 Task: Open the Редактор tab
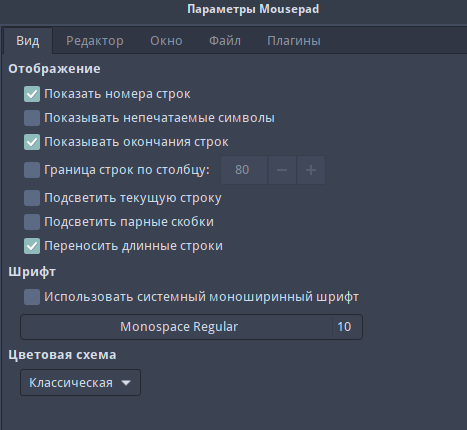click(95, 41)
